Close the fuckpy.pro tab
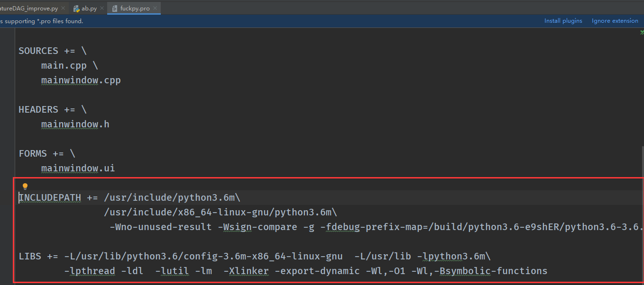This screenshot has height=285, width=644. coord(155,8)
